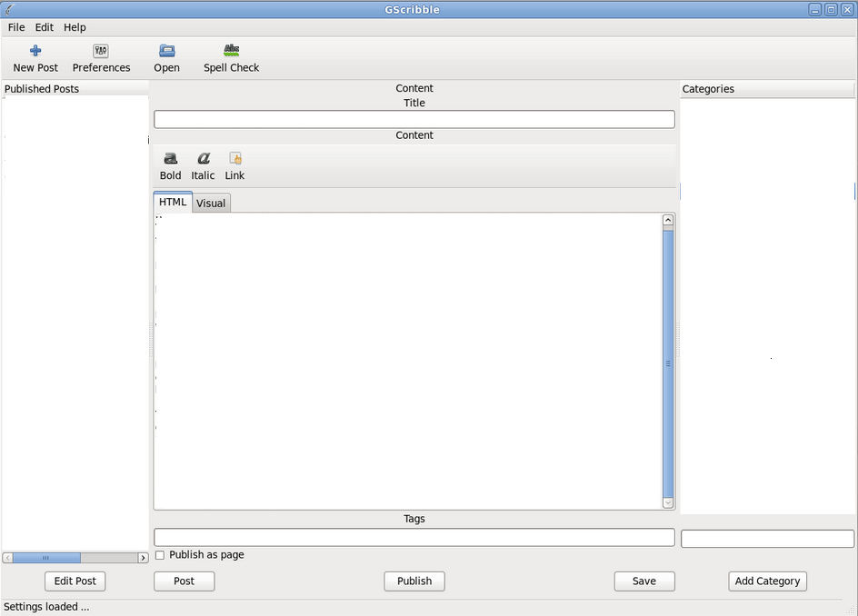The image size is (858, 616).
Task: Apply Italic formatting
Action: 203,166
